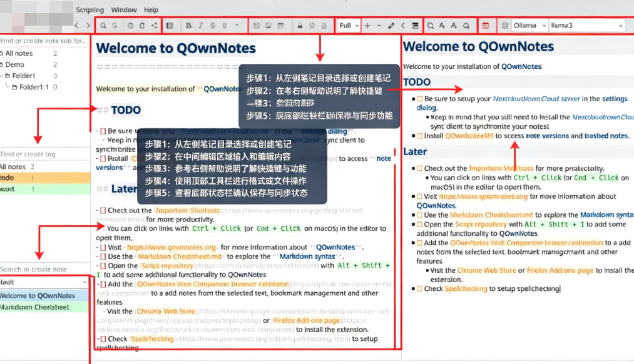Collapse the Folder1 tree node
Image resolution: width=634 pixels, height=364 pixels.
tap(2, 76)
